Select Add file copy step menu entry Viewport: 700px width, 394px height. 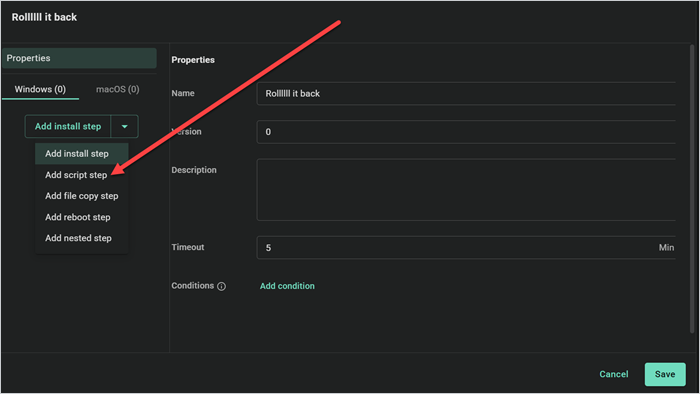coord(82,196)
